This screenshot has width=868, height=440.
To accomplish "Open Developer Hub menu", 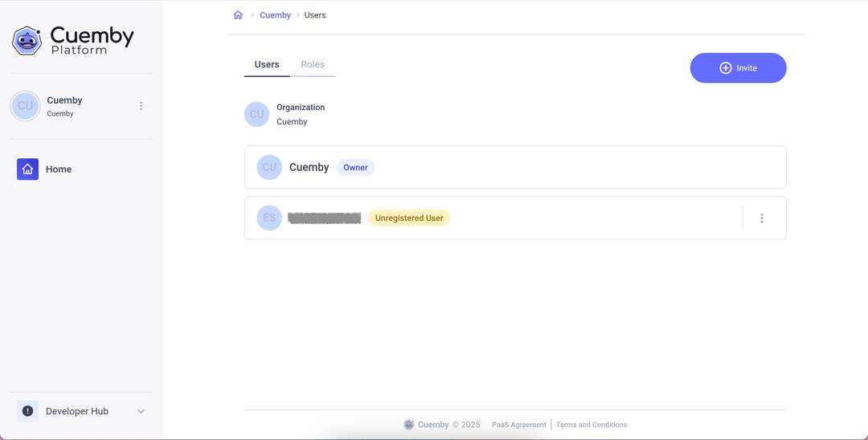I will tap(81, 411).
